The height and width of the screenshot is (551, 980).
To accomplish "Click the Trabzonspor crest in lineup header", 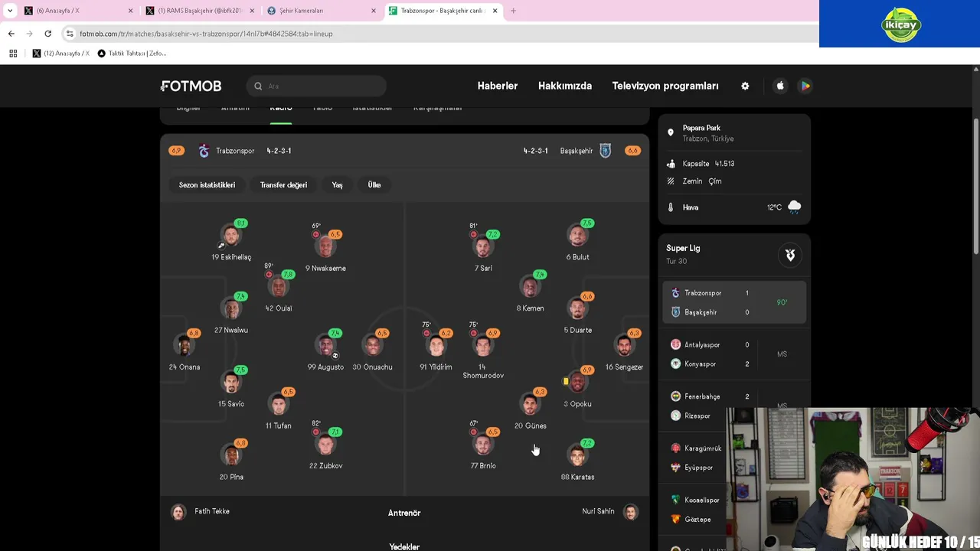I will 204,151.
